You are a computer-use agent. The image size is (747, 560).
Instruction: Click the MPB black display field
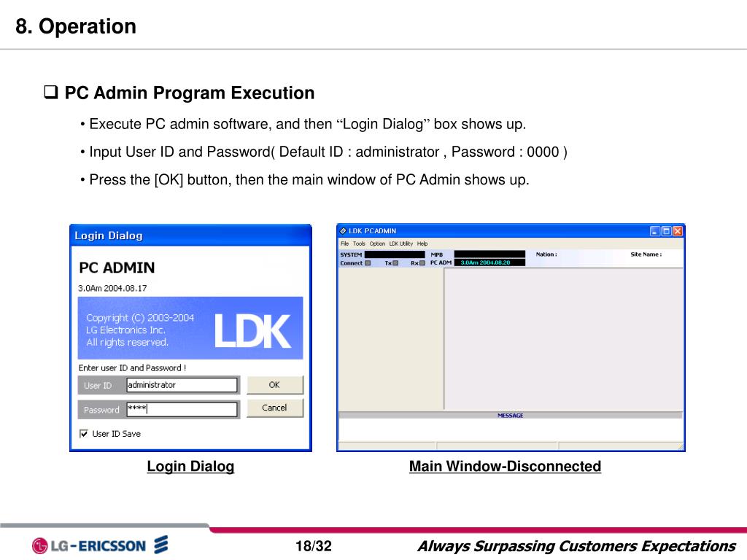coord(489,254)
